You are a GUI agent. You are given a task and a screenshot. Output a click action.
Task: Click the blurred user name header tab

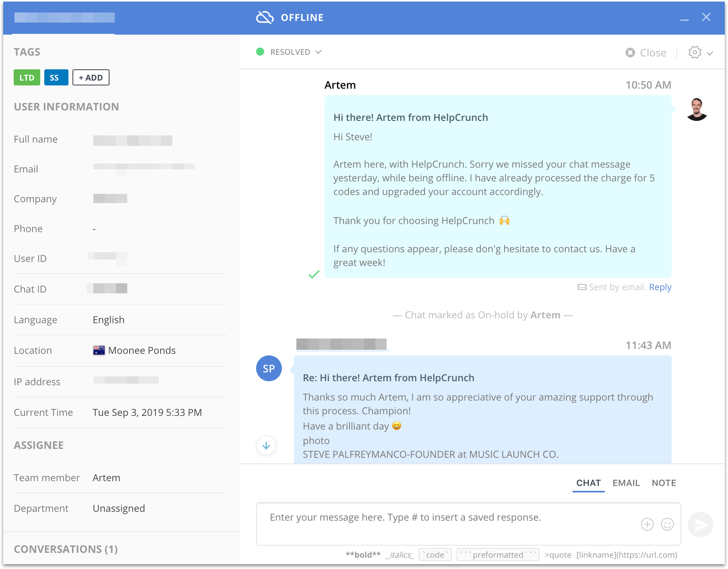pyautogui.click(x=64, y=18)
